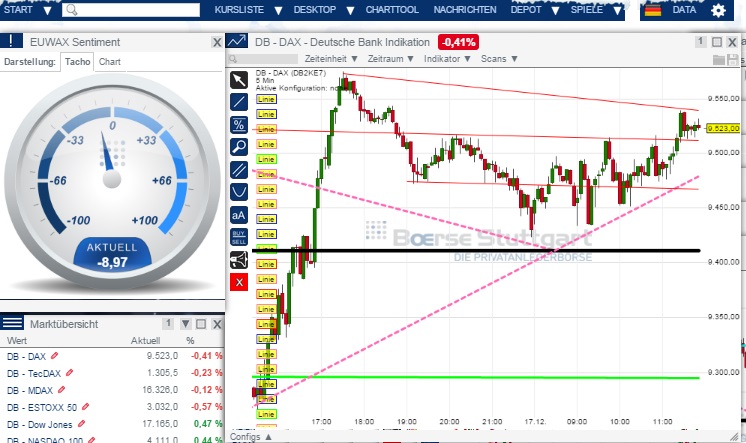This screenshot has width=746, height=443.
Task: Select the aA text annotation tool
Action: point(239,215)
